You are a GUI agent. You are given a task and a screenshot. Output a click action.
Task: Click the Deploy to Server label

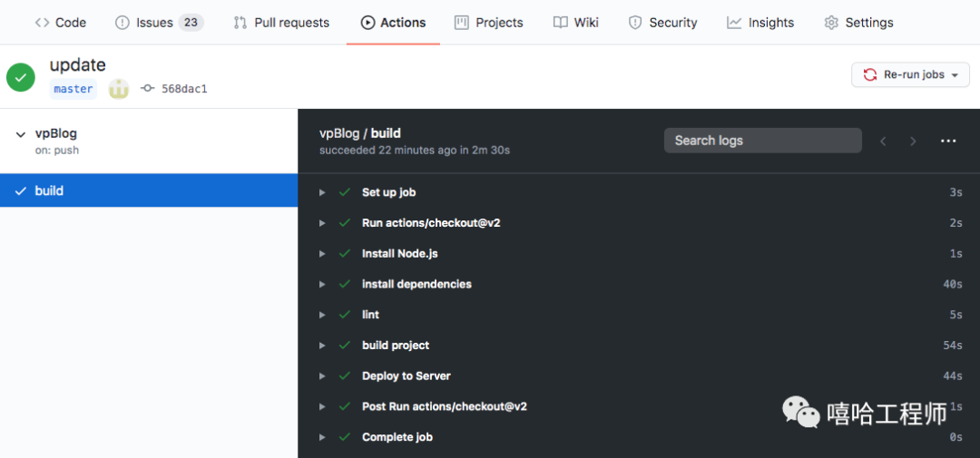tap(407, 376)
